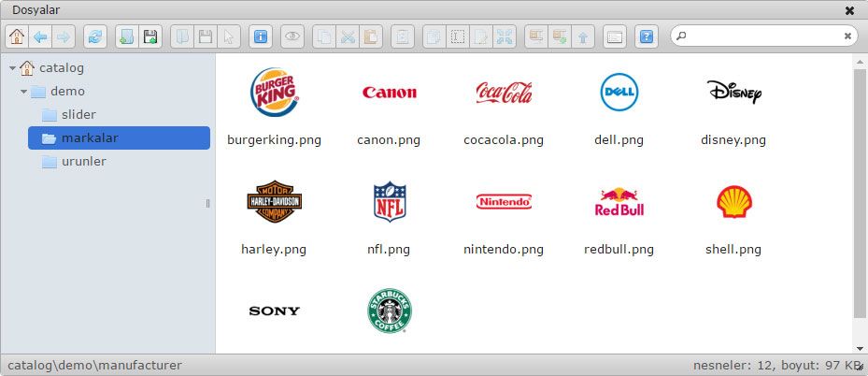Viewport: 868px width, 376px height.
Task: Clear the search box with its x
Action: 847,36
